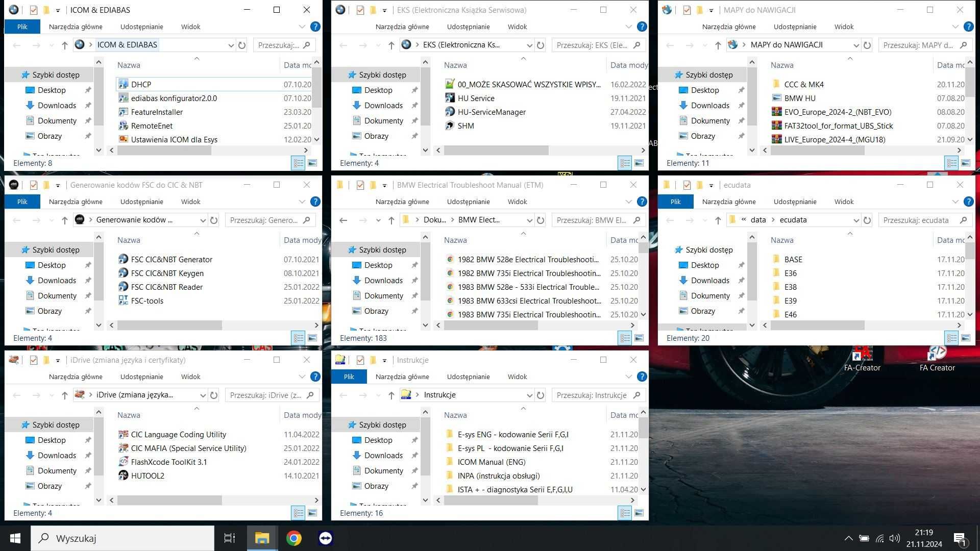Refresh the Instrukcje folder view
Image resolution: width=980 pixels, height=551 pixels.
(541, 395)
